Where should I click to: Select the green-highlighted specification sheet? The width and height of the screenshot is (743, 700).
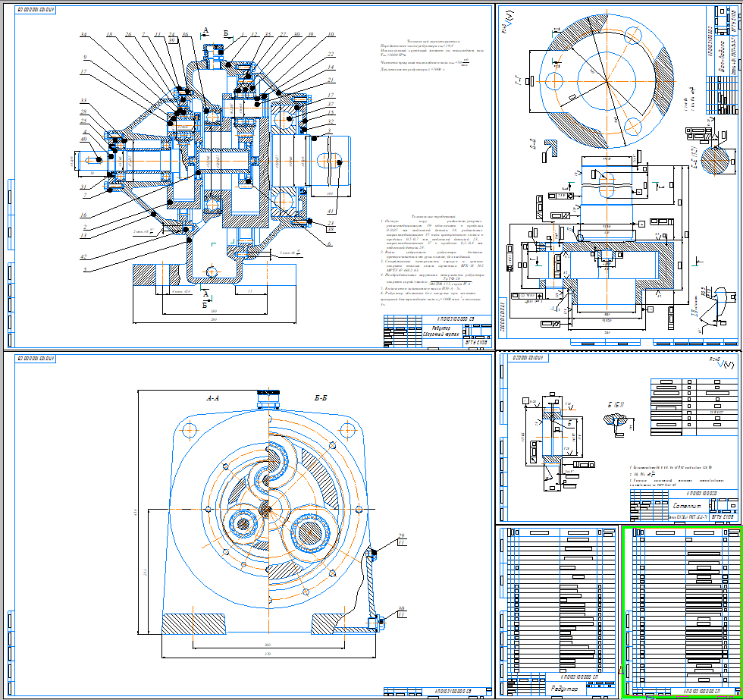pyautogui.click(x=680, y=611)
